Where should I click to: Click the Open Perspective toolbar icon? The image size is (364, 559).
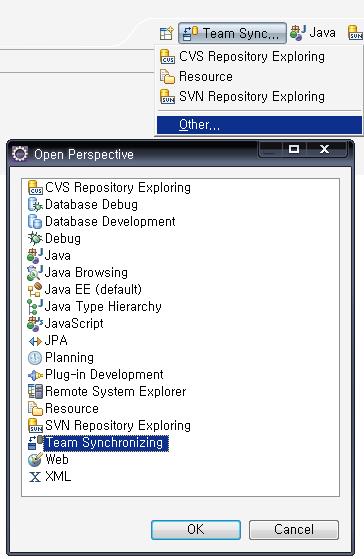pyautogui.click(x=166, y=33)
